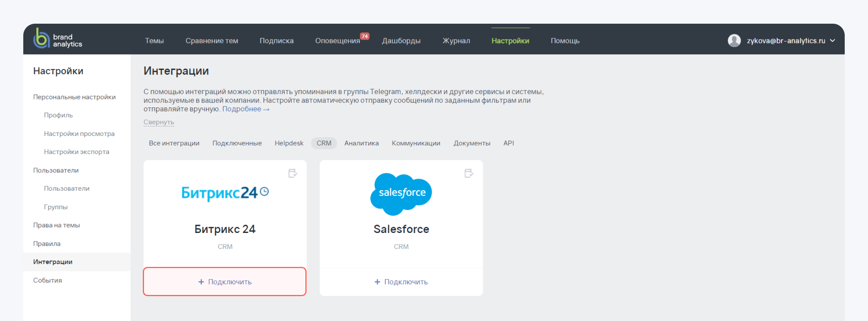Image resolution: width=868 pixels, height=321 pixels.
Task: Open Настройки экспорта in sidebar
Action: click(x=77, y=152)
